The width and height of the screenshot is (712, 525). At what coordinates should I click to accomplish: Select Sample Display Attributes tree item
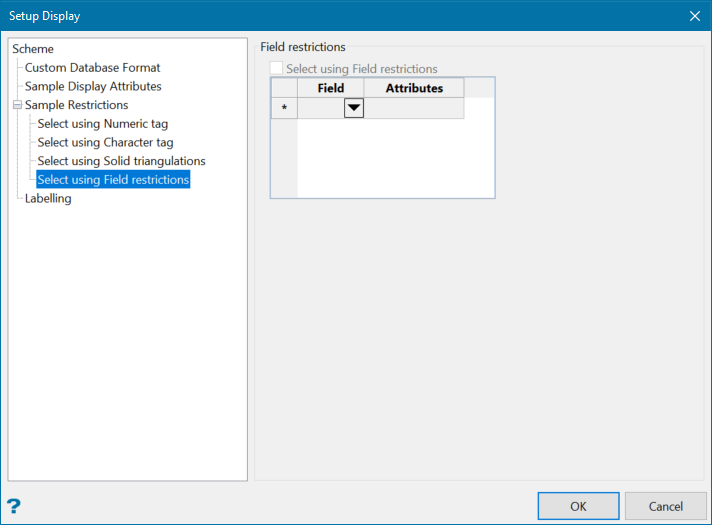point(93,86)
